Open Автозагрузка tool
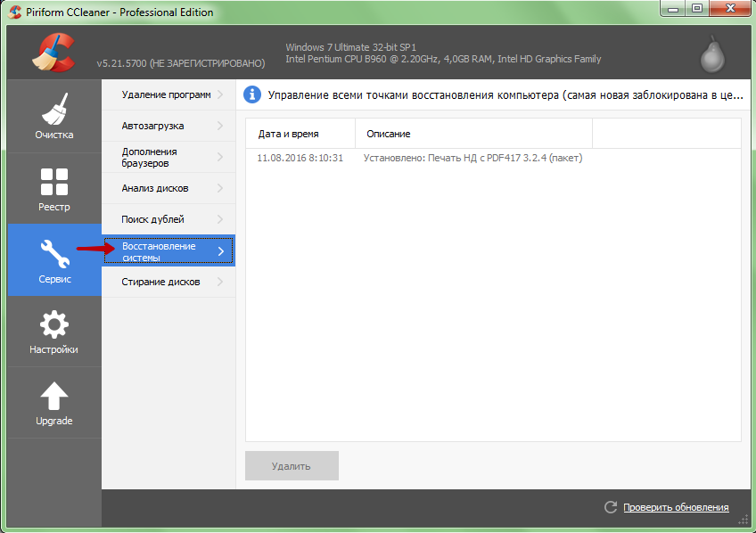Image resolution: width=756 pixels, height=533 pixels. (168, 126)
